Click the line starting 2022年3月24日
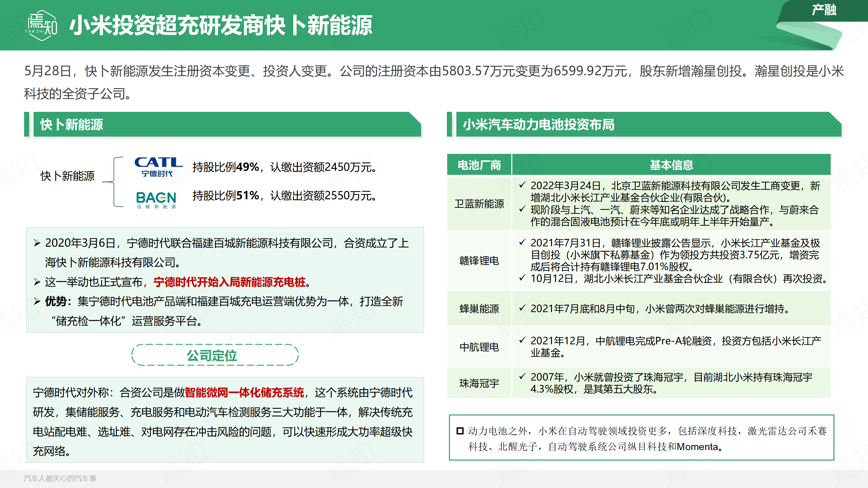868x488 pixels. click(670, 191)
